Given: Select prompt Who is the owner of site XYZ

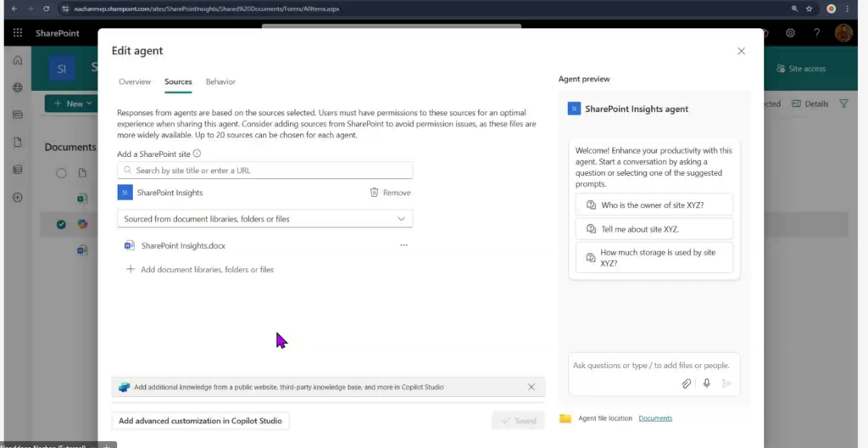Looking at the screenshot, I should [x=654, y=204].
